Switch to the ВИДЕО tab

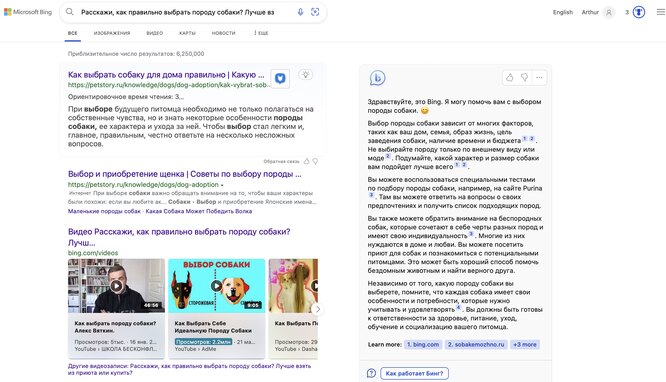coord(155,33)
